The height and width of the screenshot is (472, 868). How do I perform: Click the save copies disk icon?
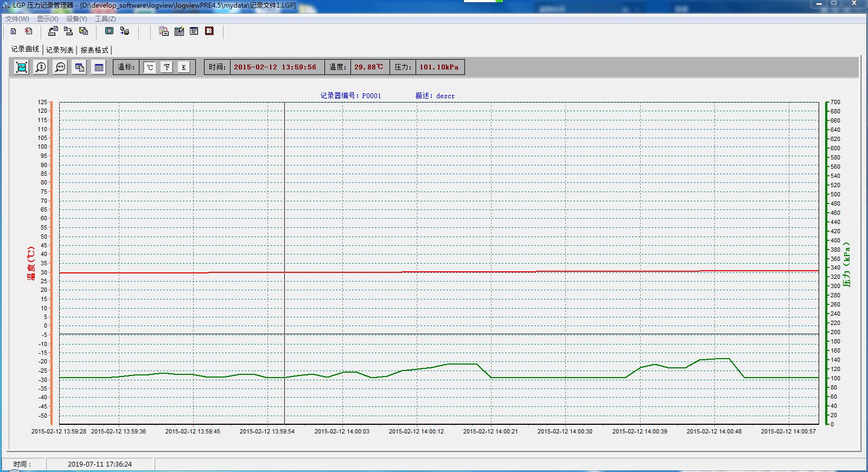pyautogui.click(x=84, y=31)
